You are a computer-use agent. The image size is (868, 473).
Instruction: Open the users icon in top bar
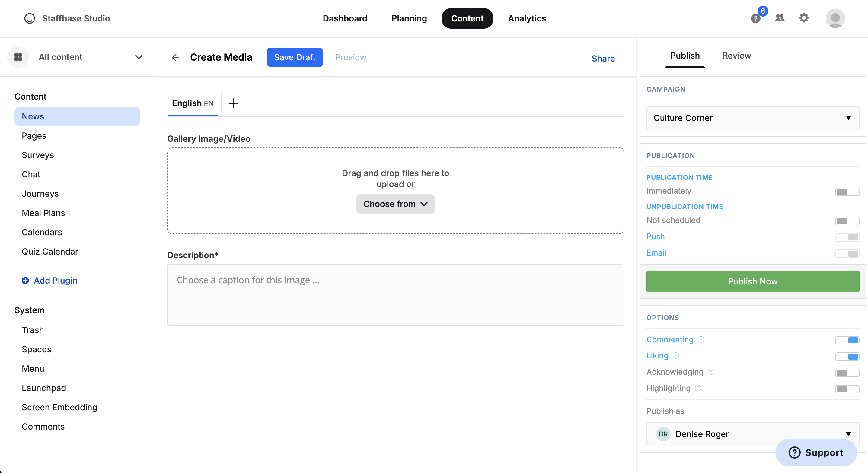780,18
